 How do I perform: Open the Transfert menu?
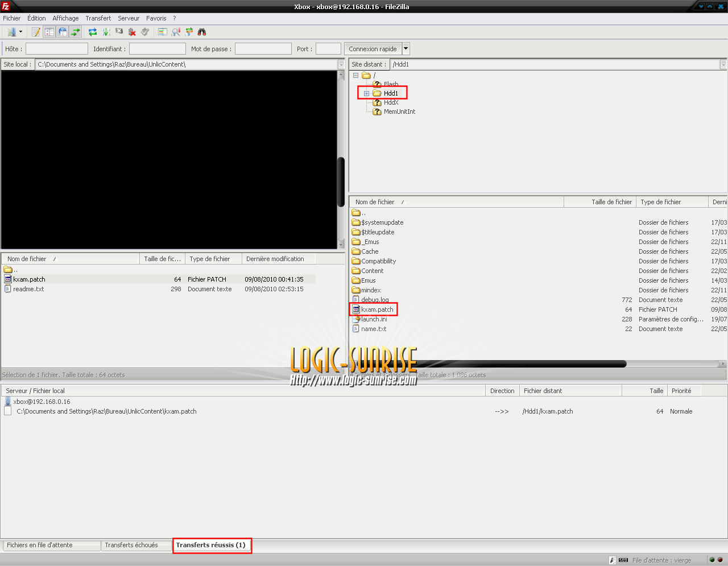[x=98, y=18]
